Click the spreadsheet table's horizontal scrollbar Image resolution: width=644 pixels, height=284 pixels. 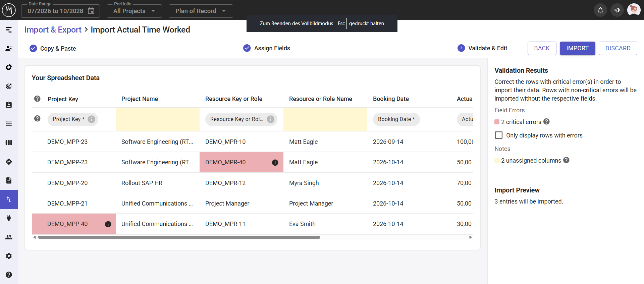pyautogui.click(x=179, y=237)
